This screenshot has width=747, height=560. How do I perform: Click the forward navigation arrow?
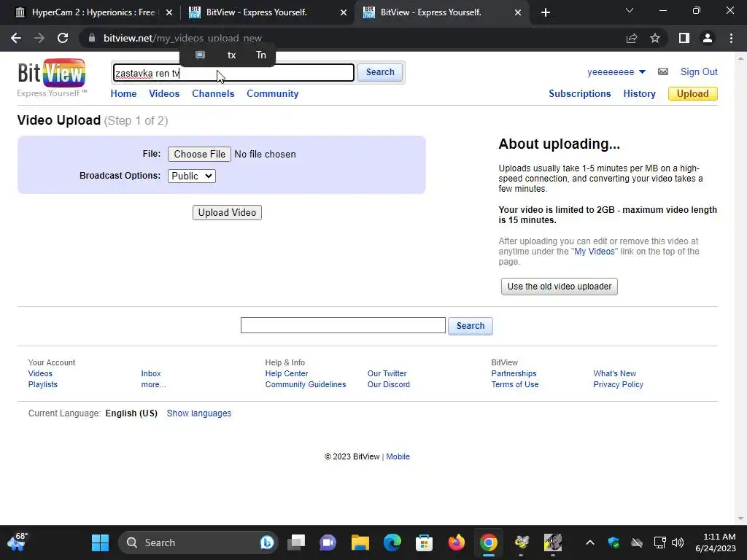coord(39,38)
